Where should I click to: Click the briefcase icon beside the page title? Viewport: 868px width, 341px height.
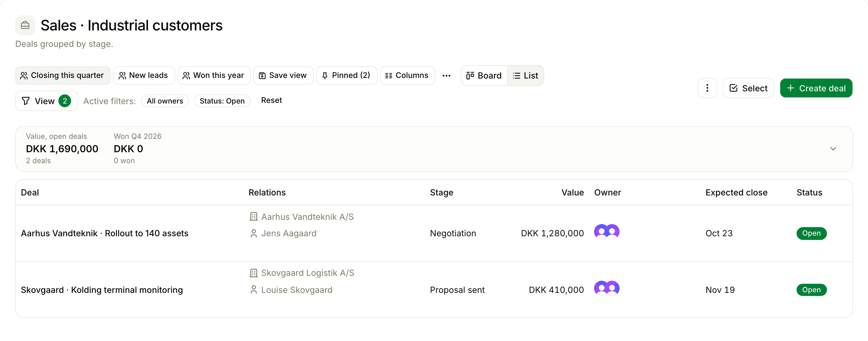[x=25, y=25]
